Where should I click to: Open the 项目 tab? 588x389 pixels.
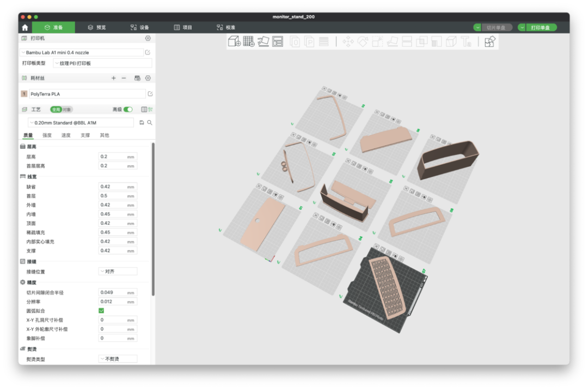click(183, 27)
